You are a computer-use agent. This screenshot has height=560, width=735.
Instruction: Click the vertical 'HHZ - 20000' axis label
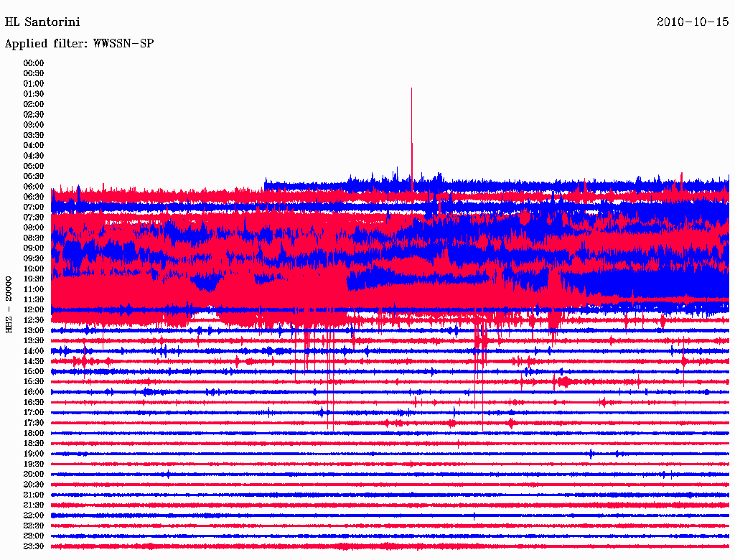point(9,305)
